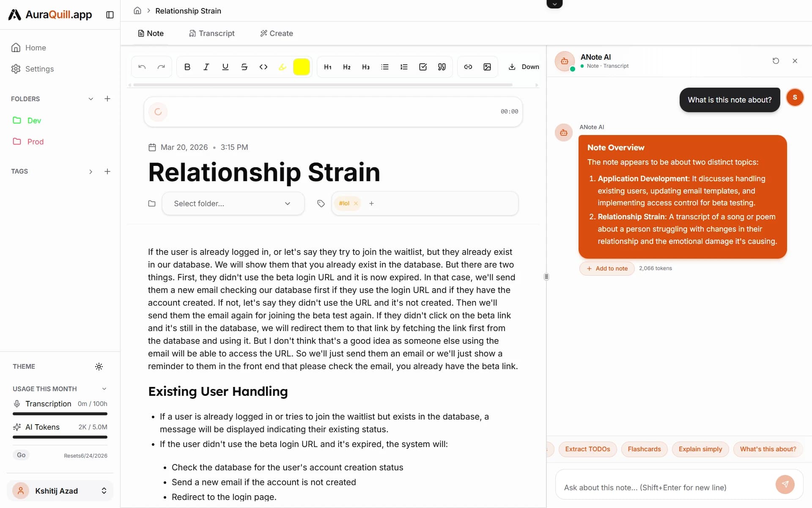Select the Explain simply suggestion
The image size is (812, 508).
[700, 449]
